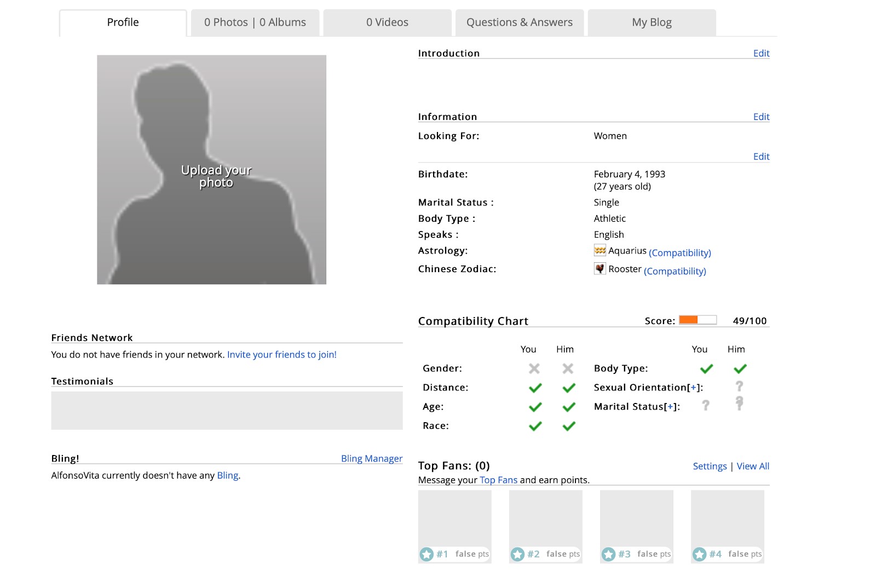
Task: Open Top Fans Settings
Action: pos(710,466)
